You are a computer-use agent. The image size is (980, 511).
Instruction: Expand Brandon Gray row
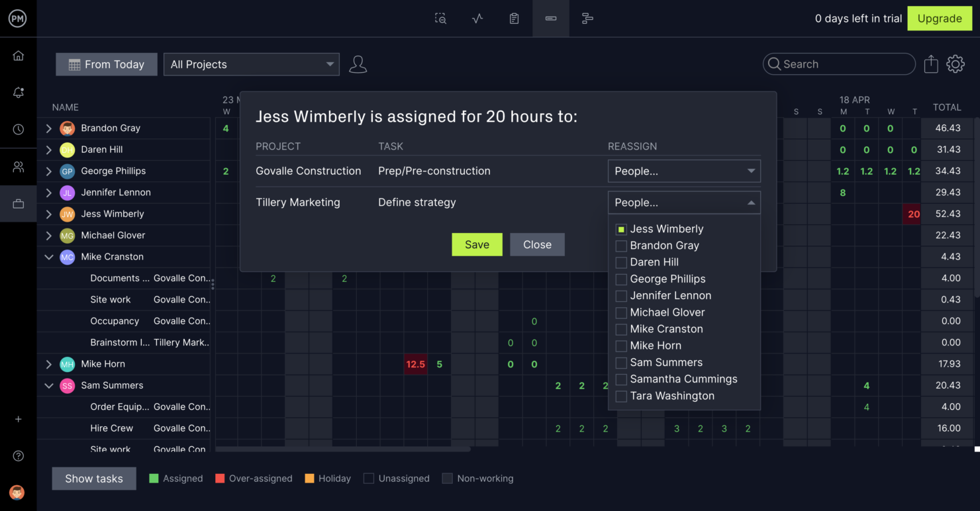pyautogui.click(x=49, y=128)
